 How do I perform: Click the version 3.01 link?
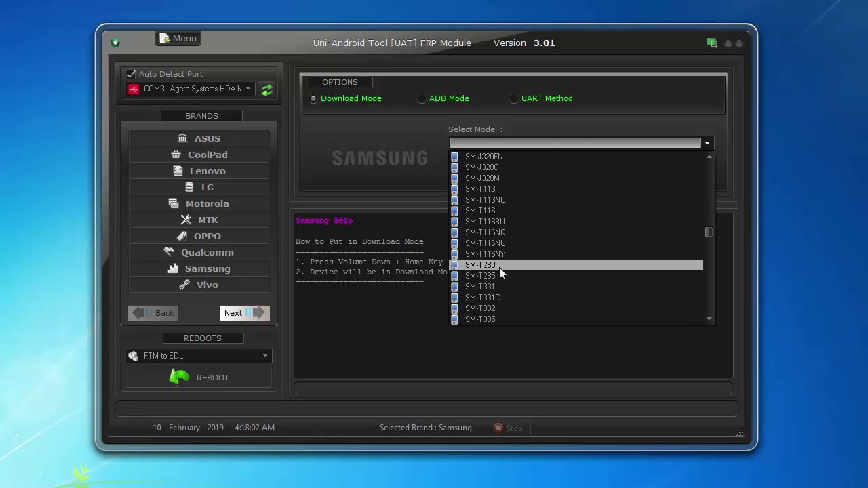pos(544,43)
